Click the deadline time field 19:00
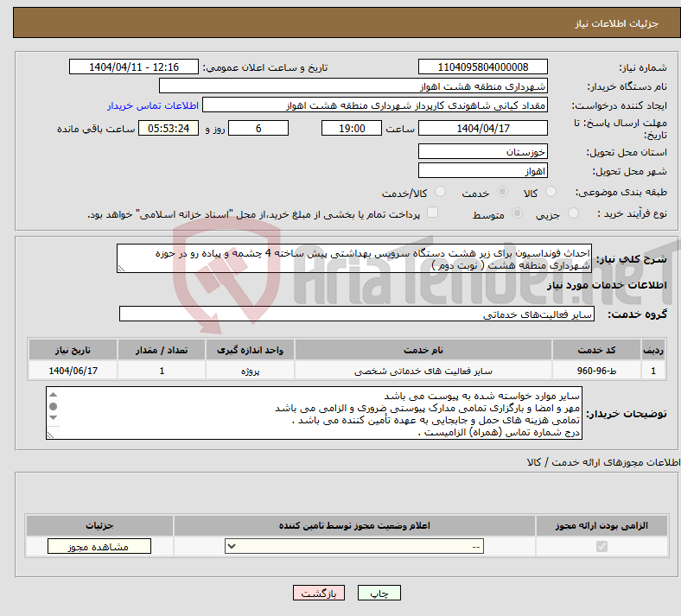Screen dimensions: 681x616 coord(352,128)
